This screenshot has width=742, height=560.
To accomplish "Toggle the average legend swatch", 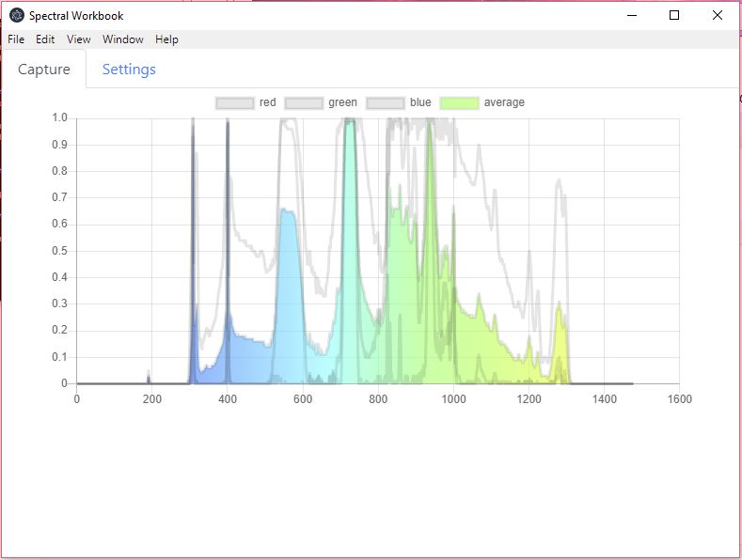I will tap(460, 102).
